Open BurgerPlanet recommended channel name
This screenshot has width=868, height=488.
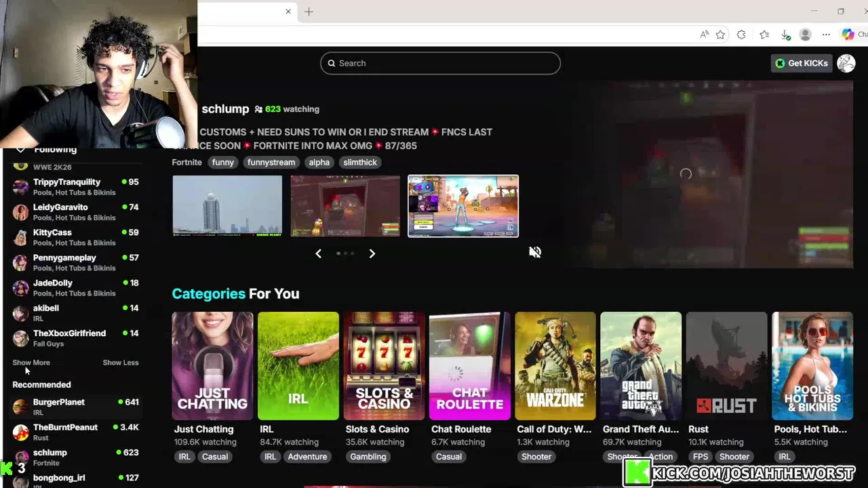click(x=59, y=403)
